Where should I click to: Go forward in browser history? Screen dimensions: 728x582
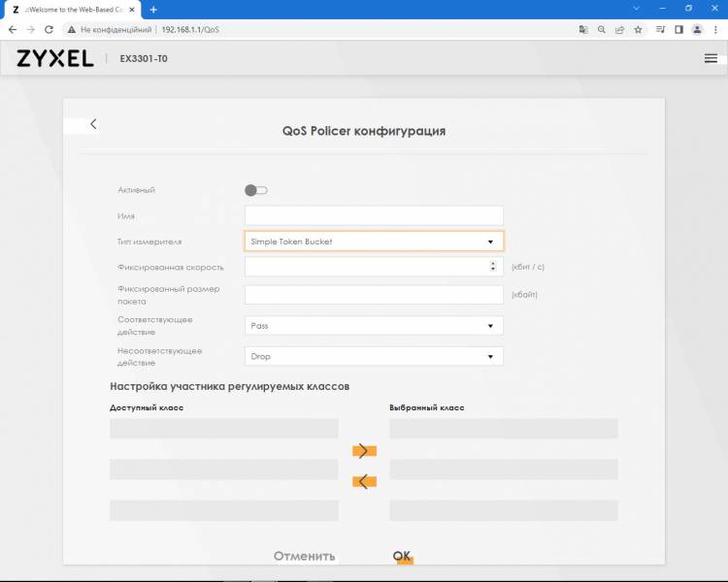click(31, 30)
